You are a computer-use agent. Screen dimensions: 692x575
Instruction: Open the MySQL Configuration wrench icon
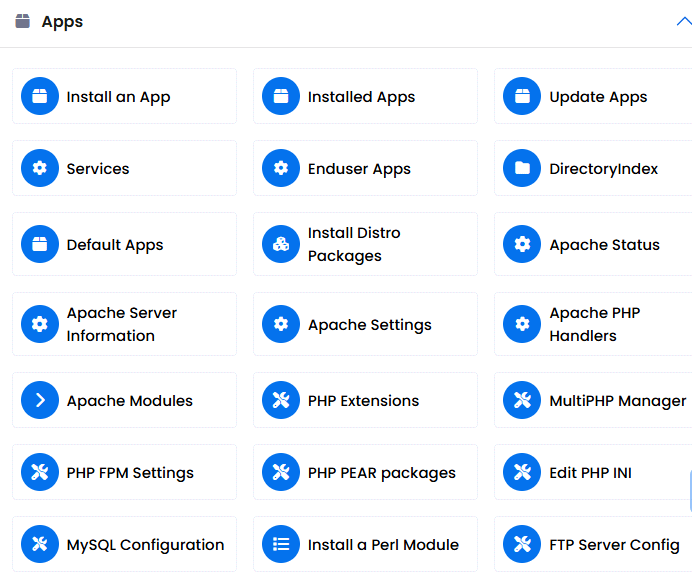40,544
